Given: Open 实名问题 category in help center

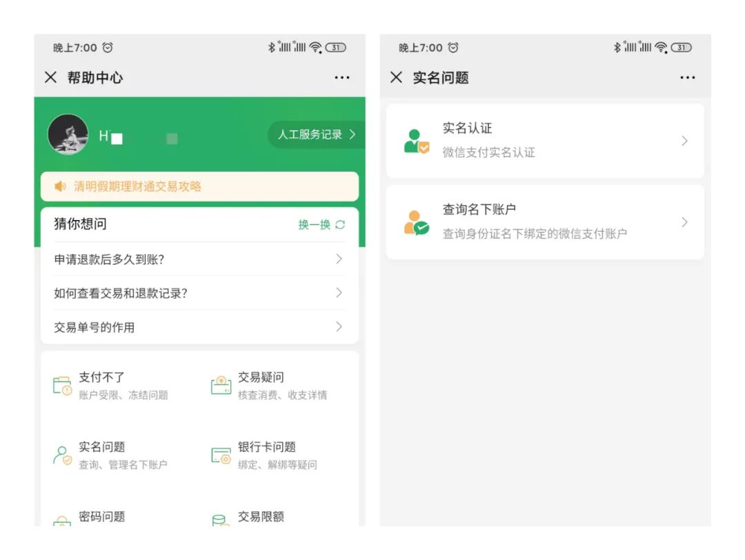Looking at the screenshot, I should coord(110,455).
